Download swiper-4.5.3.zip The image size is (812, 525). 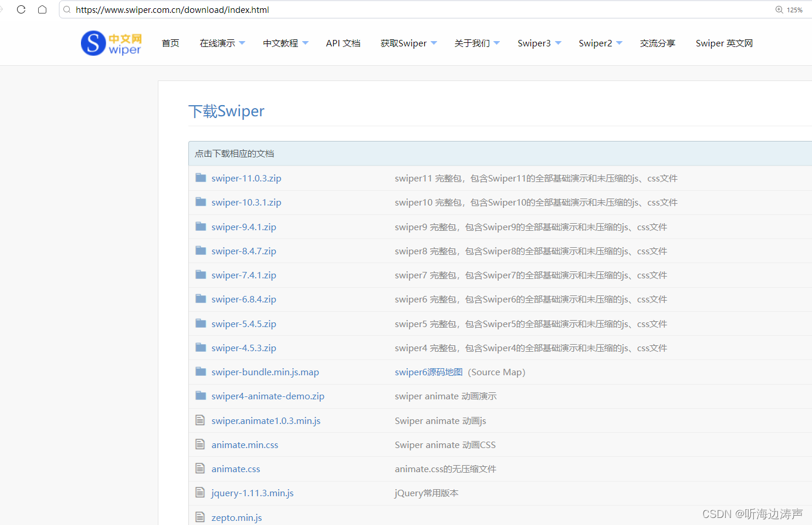point(244,348)
